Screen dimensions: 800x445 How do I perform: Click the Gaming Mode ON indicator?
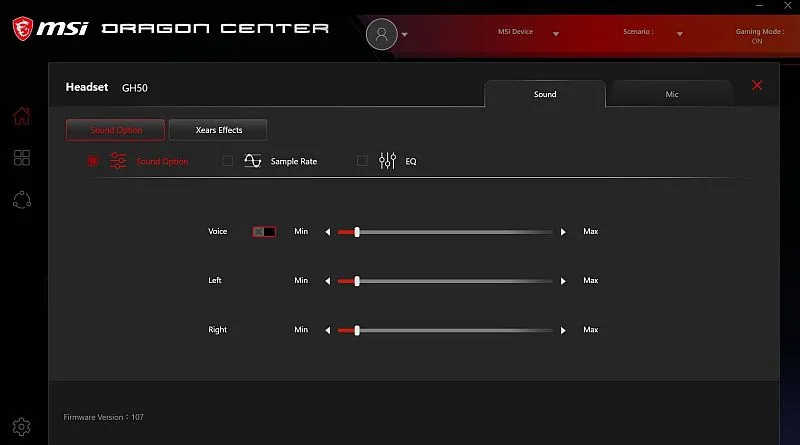759,36
